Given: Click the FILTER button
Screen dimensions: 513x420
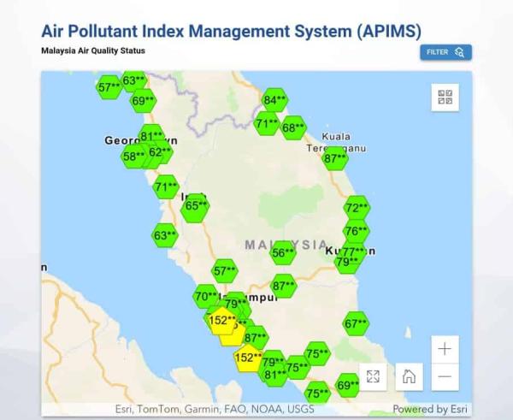Looking at the screenshot, I should (x=445, y=52).
